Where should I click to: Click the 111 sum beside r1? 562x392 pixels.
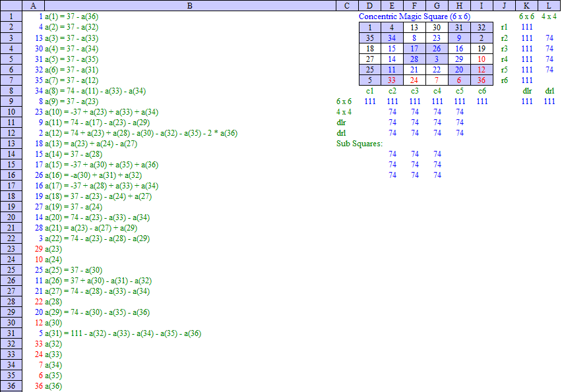527,27
